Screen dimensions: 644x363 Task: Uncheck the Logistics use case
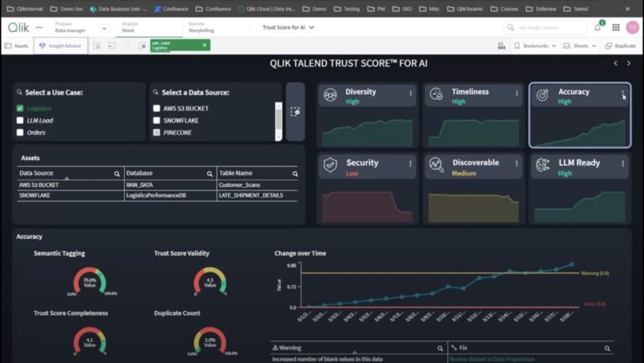tap(21, 108)
